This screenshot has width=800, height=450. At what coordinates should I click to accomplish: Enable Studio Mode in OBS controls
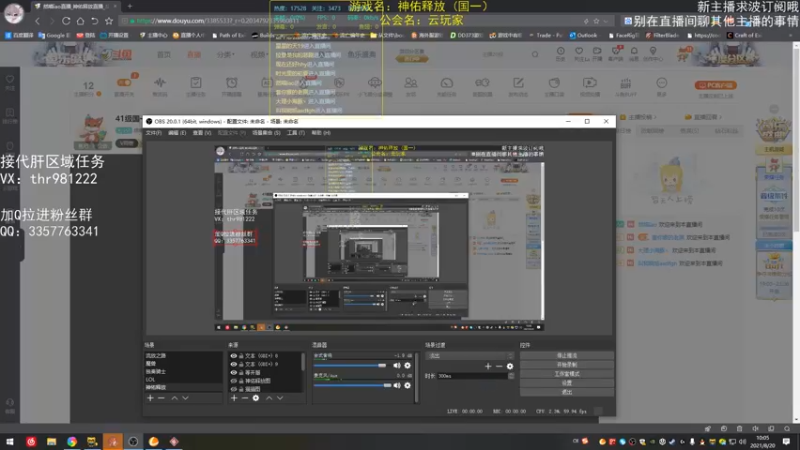click(x=567, y=374)
